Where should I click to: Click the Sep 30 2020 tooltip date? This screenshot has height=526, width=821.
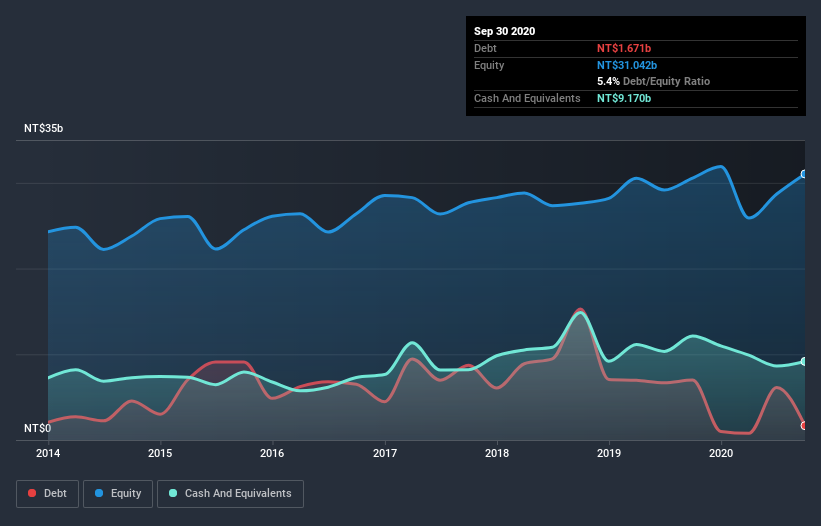[x=505, y=31]
